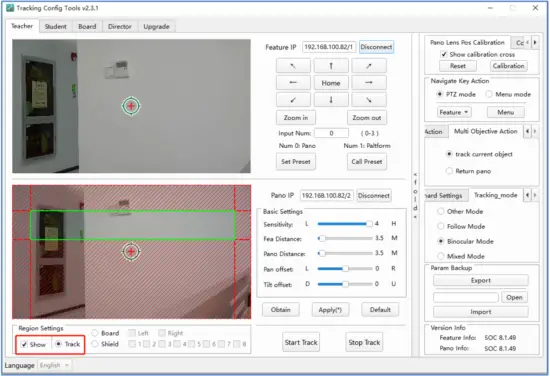Open Multi Objective Action tab
Image resolution: width=550 pixels, height=376 pixels.
pyautogui.click(x=485, y=131)
